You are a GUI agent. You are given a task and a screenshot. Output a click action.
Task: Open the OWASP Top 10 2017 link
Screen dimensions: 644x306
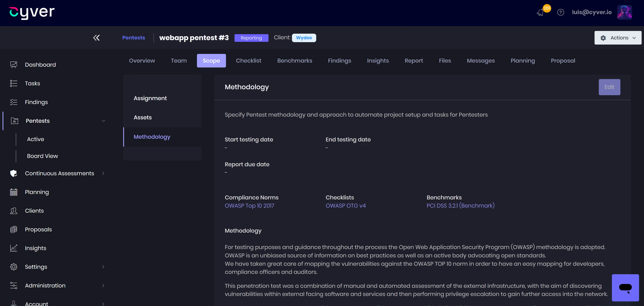tap(249, 206)
